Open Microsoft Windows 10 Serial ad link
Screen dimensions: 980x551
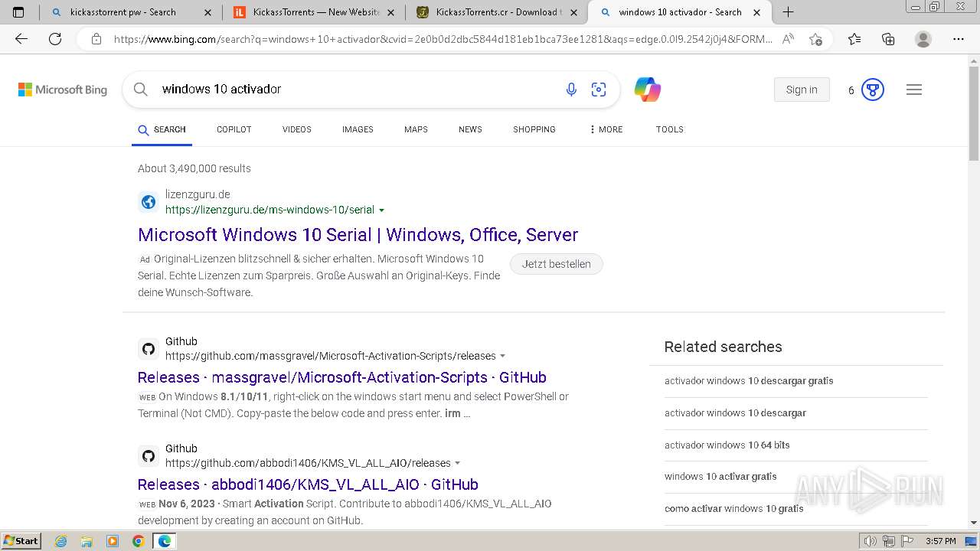point(358,235)
